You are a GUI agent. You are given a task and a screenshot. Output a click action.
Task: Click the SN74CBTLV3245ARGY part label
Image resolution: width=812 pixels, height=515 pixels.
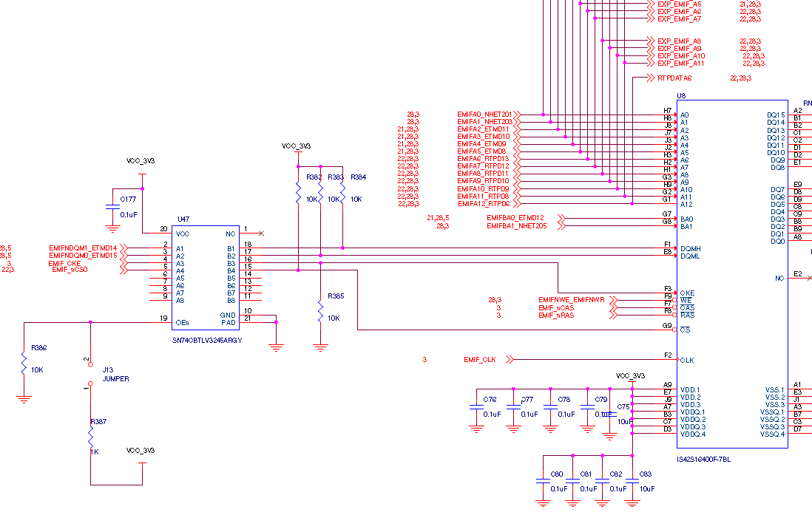coord(206,341)
